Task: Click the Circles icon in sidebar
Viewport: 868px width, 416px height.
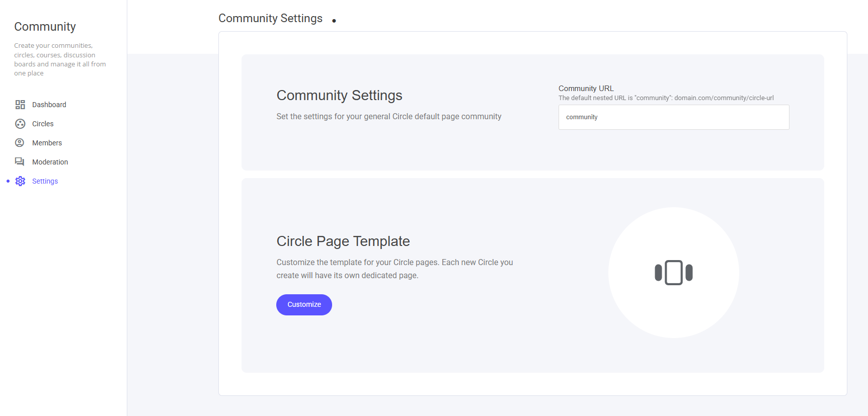Action: [x=20, y=124]
